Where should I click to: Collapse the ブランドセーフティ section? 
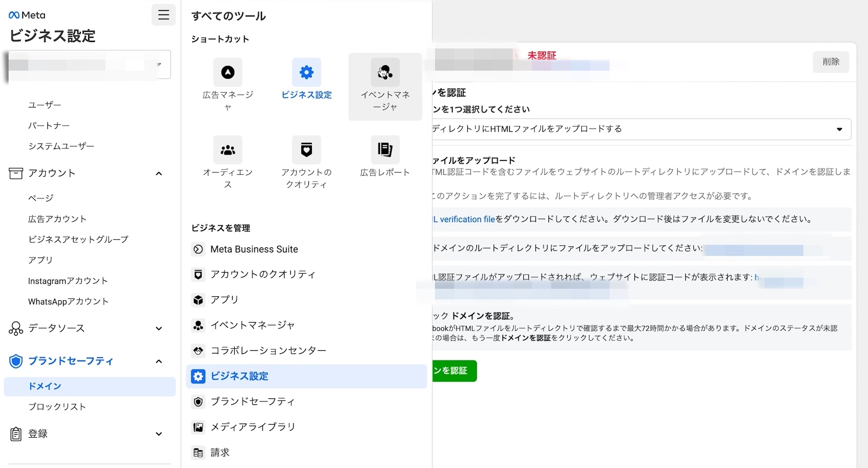tap(158, 361)
